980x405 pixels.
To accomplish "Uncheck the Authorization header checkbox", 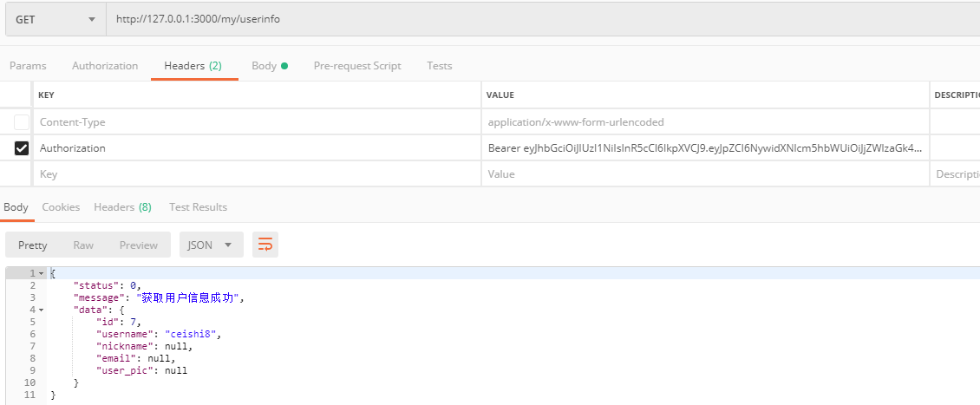I will [x=22, y=148].
